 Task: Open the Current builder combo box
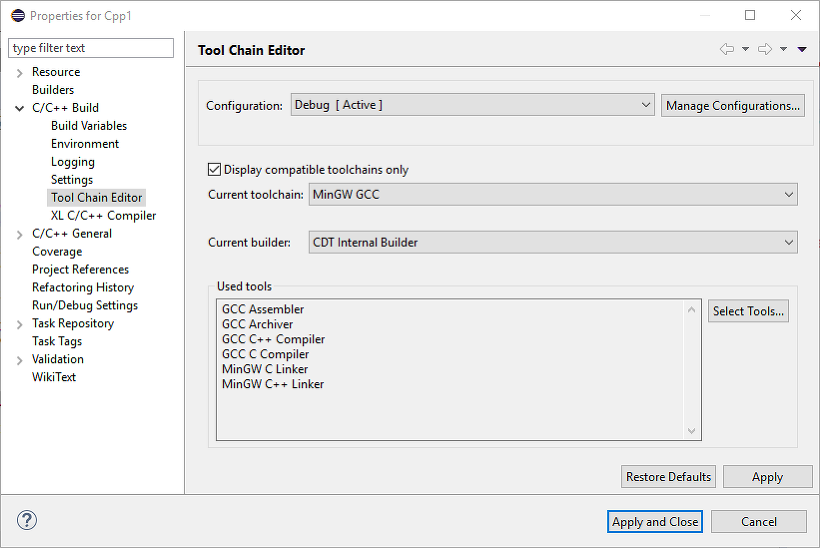pyautogui.click(x=553, y=243)
